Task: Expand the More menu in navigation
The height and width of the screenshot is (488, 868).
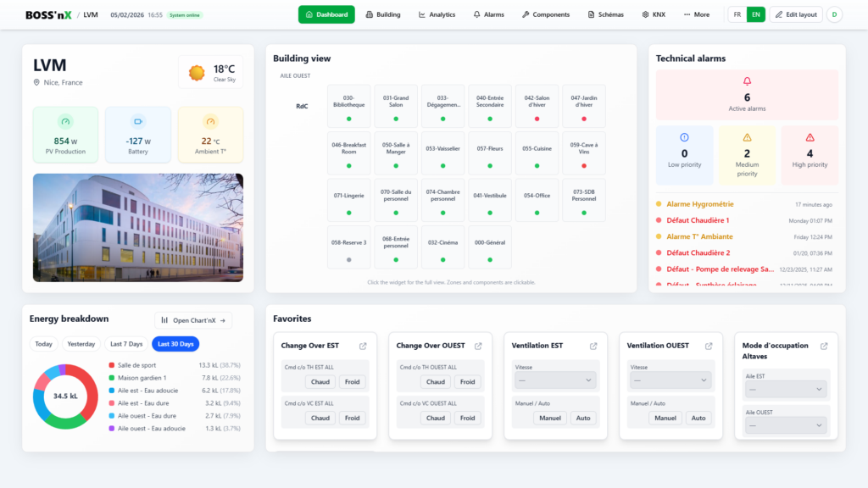Action: (x=696, y=14)
